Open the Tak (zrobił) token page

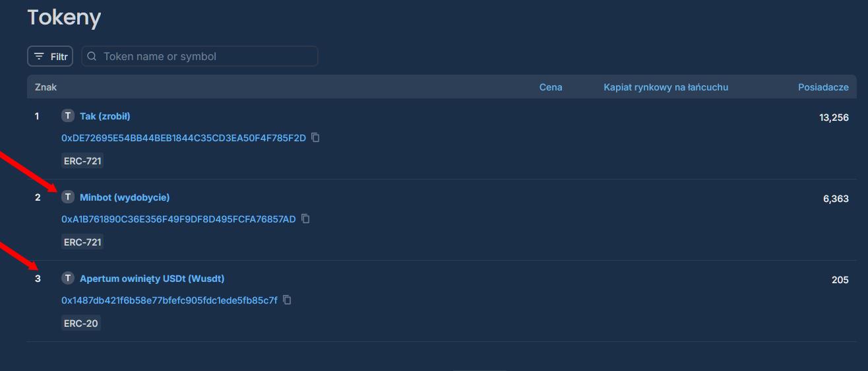point(105,116)
